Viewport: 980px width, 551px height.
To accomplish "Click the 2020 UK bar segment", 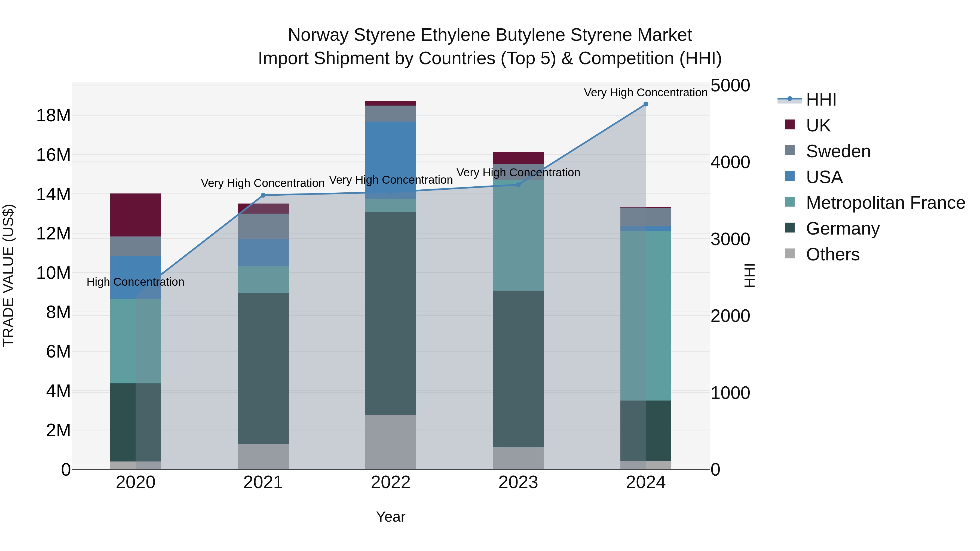I will [136, 215].
